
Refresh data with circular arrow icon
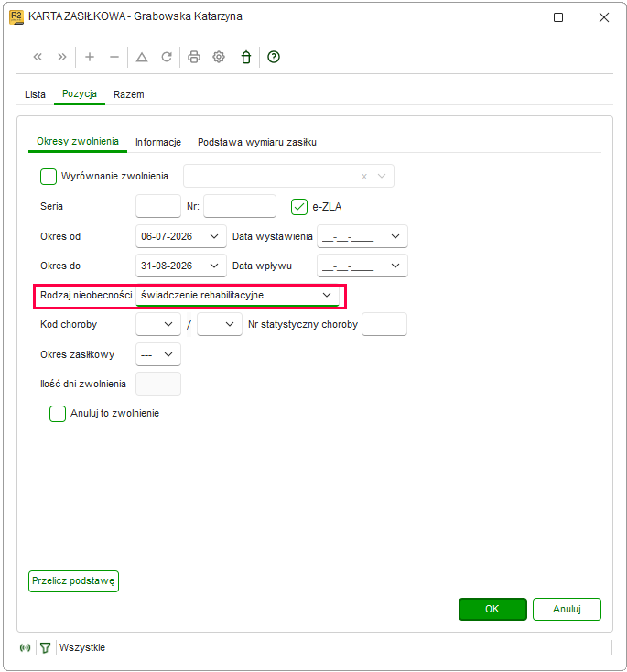click(x=167, y=57)
